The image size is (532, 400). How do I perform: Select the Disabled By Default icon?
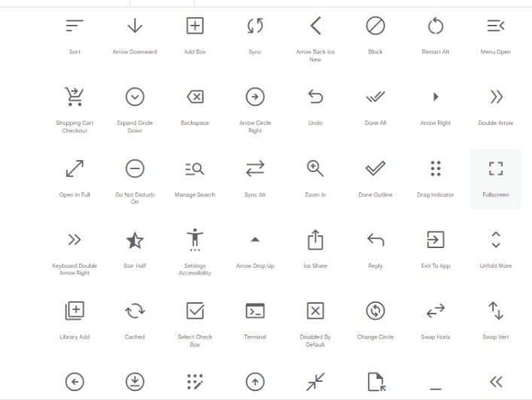point(315,311)
